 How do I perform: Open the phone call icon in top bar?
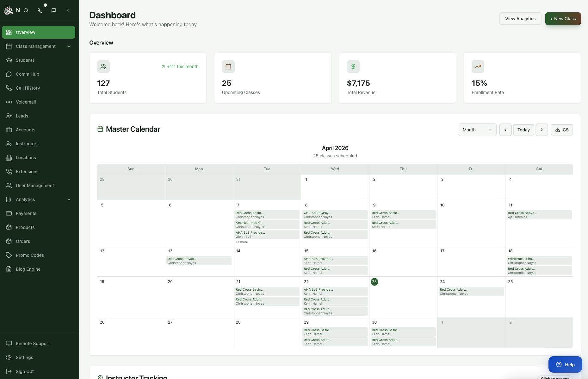[40, 10]
